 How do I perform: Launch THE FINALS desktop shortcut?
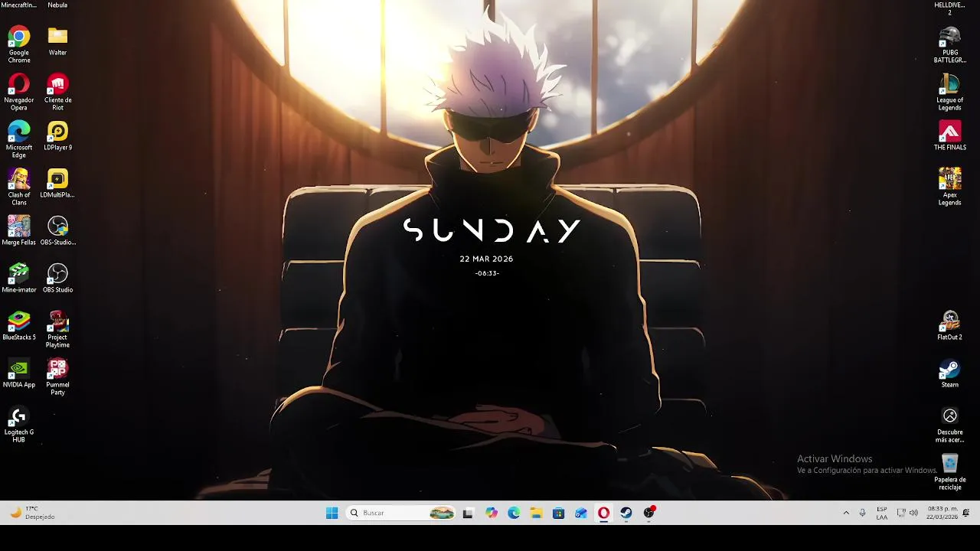point(949,136)
